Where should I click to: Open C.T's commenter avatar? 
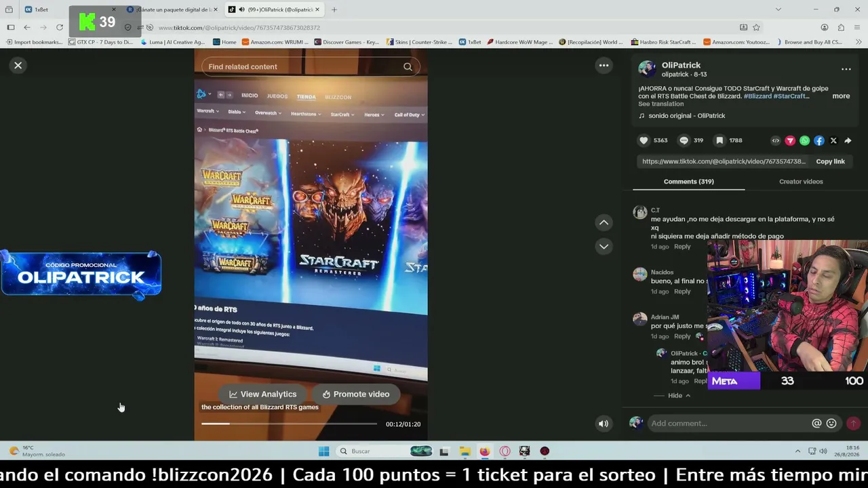[x=640, y=213]
